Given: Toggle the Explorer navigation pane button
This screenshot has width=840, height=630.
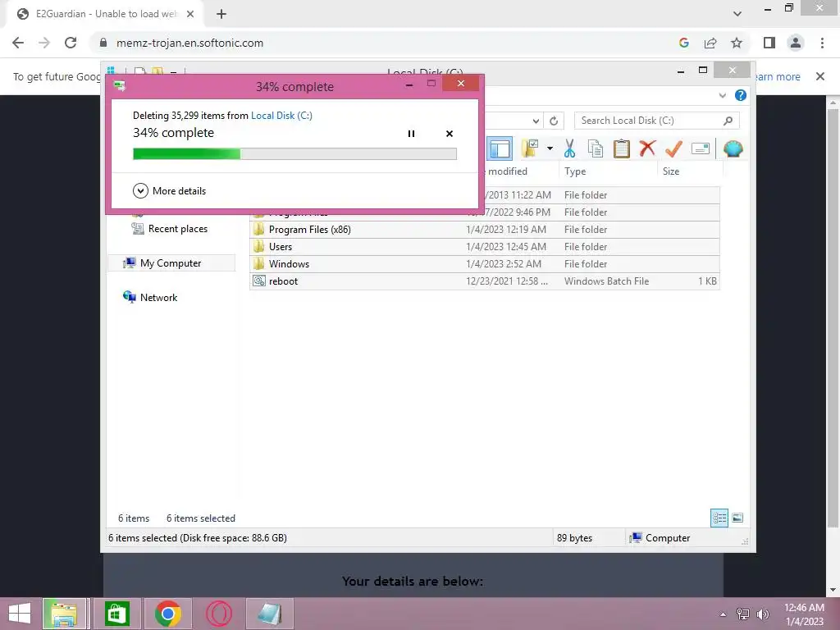Looking at the screenshot, I should tap(500, 149).
